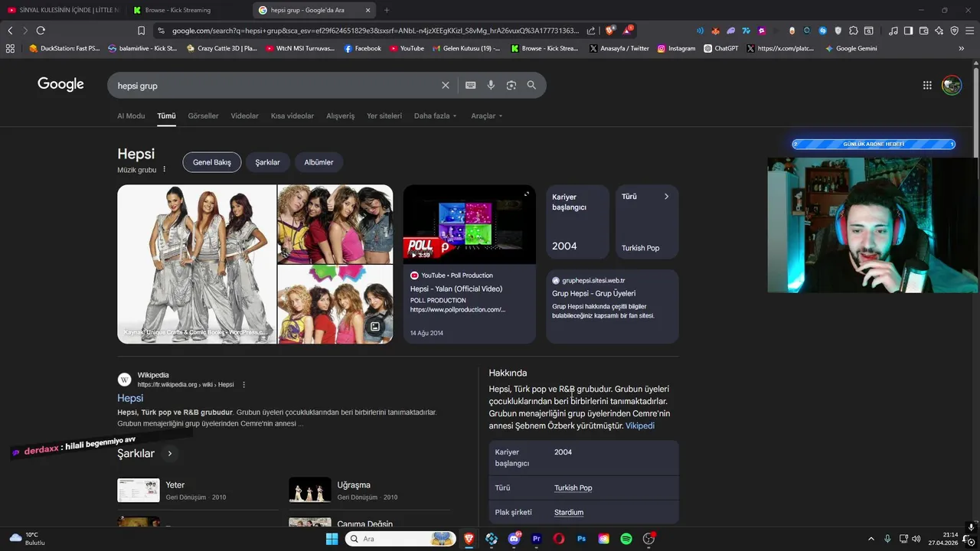Open the Google apps grid
This screenshot has width=980, height=551.
[x=927, y=85]
